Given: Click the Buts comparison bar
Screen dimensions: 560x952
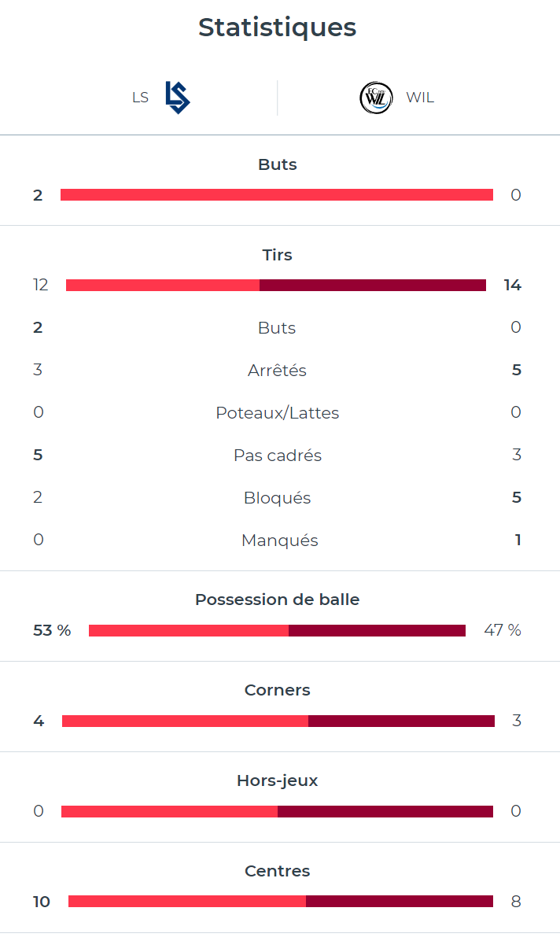Looking at the screenshot, I should 277,195.
